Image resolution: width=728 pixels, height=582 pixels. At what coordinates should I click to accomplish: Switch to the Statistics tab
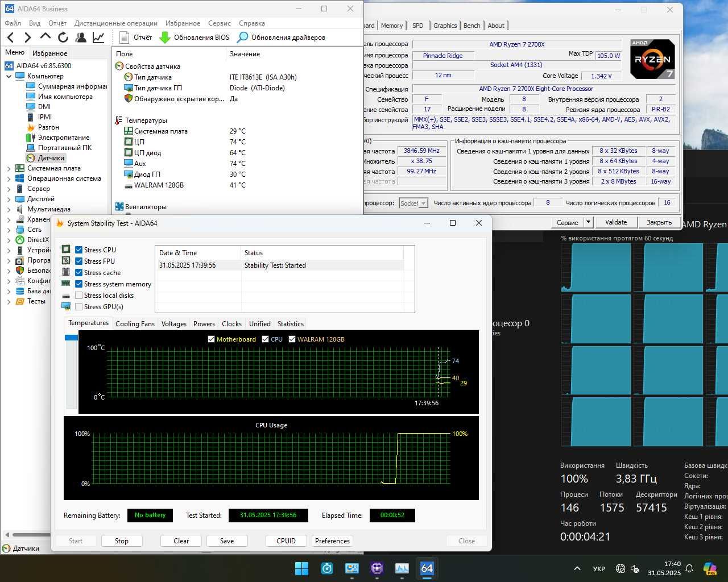point(291,324)
